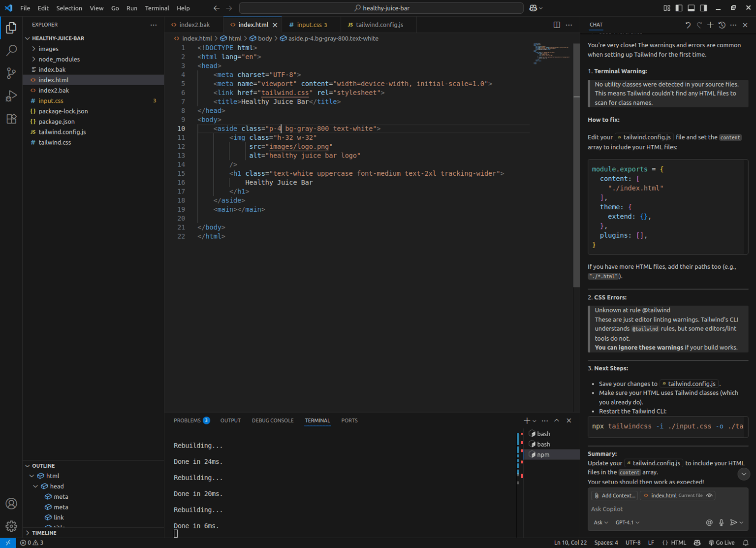Screen dimensions: 756x548
Task: Click the Ln 10, Col 22 indicator
Action: click(x=570, y=543)
